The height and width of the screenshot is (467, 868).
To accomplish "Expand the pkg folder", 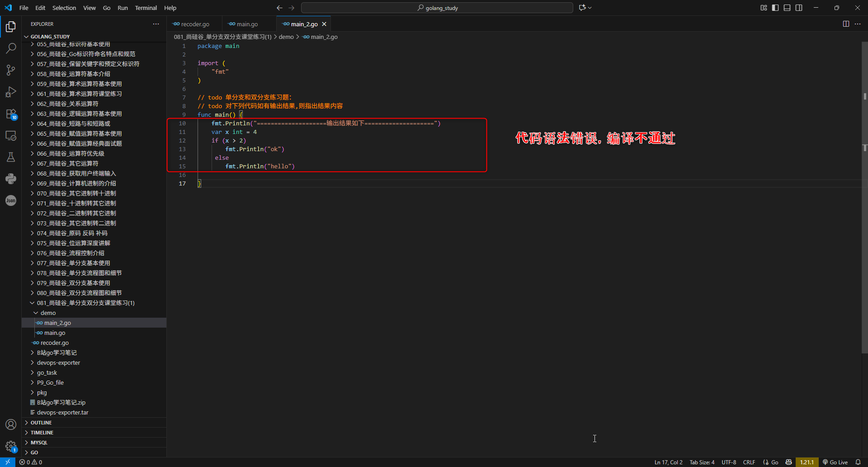I will (94, 393).
